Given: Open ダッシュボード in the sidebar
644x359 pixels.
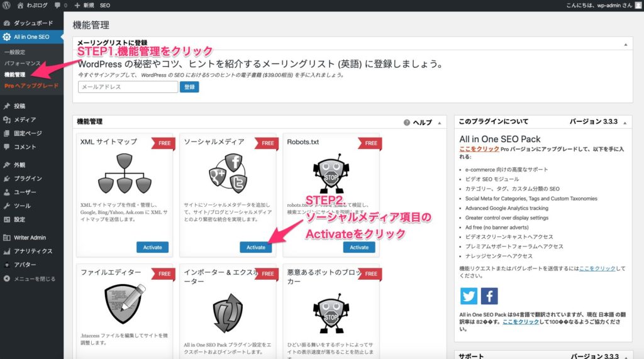Looking at the screenshot, I should (31, 23).
